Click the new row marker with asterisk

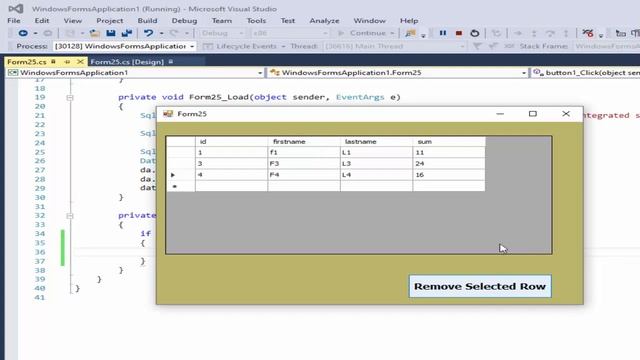pyautogui.click(x=181, y=186)
